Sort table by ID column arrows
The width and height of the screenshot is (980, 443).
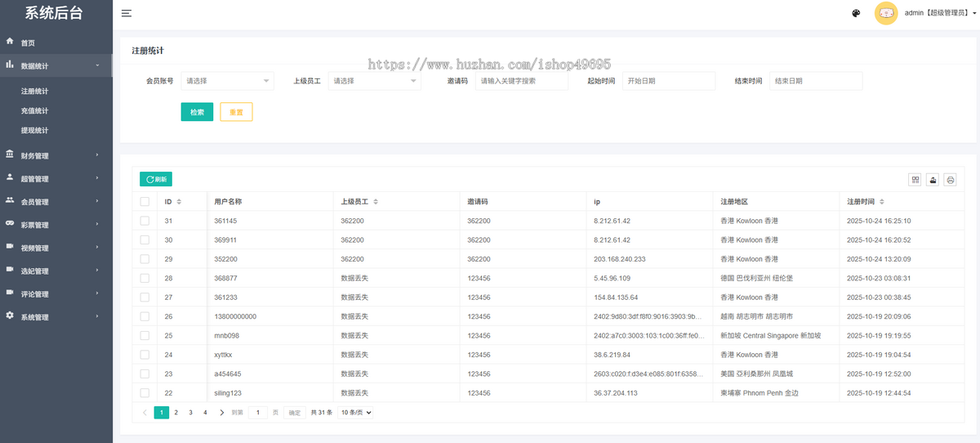click(x=179, y=201)
